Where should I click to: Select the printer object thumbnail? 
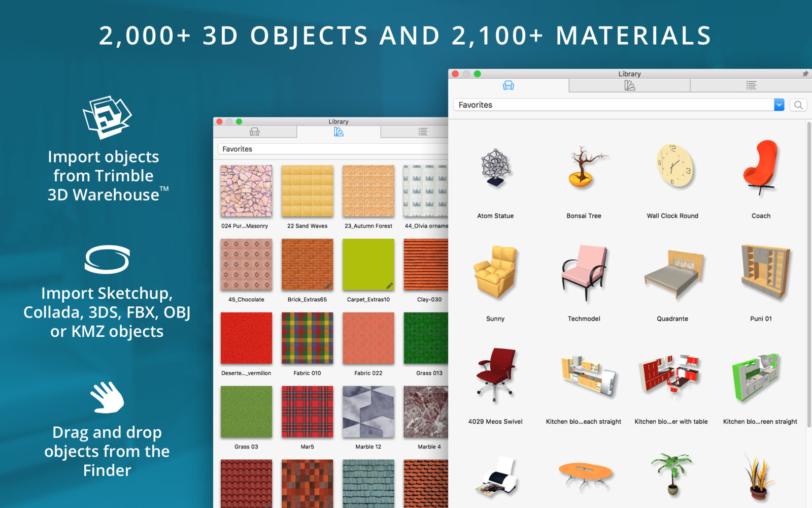coord(497,477)
